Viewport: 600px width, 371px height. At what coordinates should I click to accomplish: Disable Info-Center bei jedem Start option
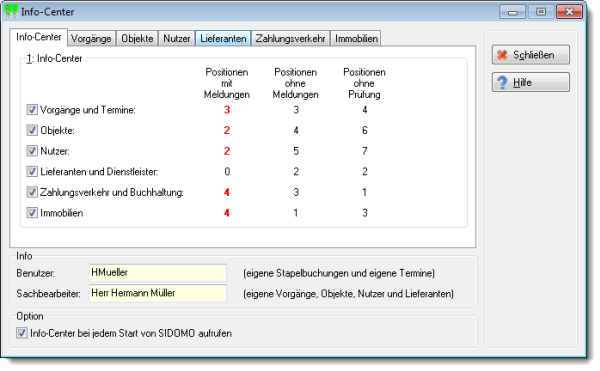click(22, 333)
